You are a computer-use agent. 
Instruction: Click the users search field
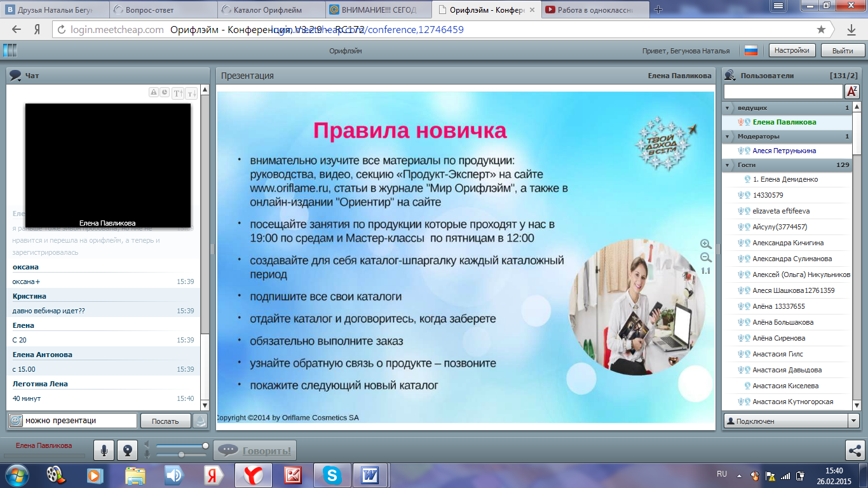[783, 92]
